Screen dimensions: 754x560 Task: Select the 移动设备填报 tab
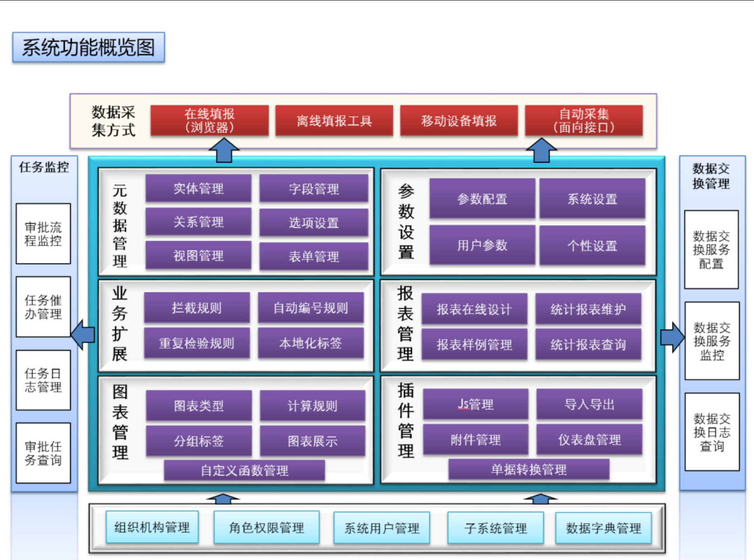pyautogui.click(x=459, y=121)
